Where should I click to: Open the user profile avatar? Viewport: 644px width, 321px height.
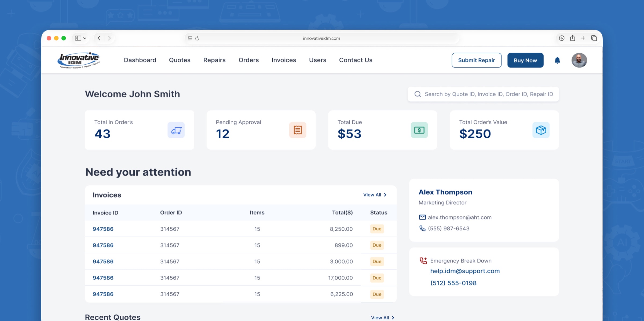579,60
